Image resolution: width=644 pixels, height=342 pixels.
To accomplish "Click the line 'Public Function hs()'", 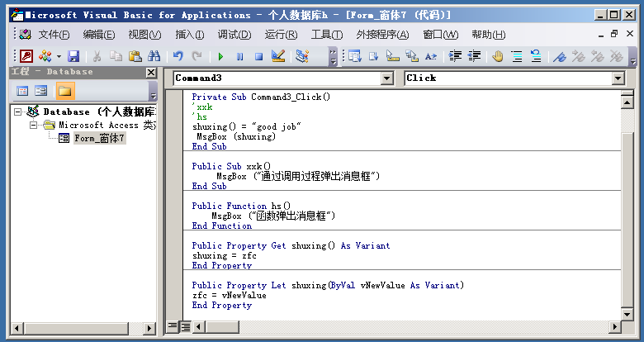I will (241, 206).
